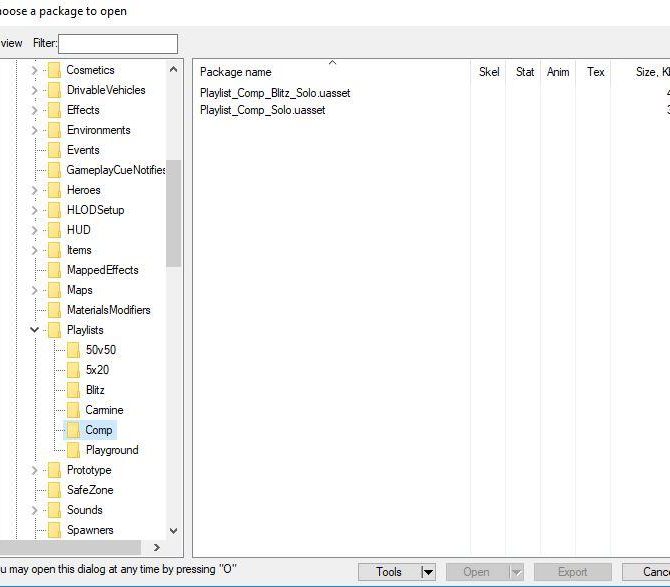Viewport: 670px width, 587px height.
Task: Click the Playground folder icon
Action: tap(73, 450)
